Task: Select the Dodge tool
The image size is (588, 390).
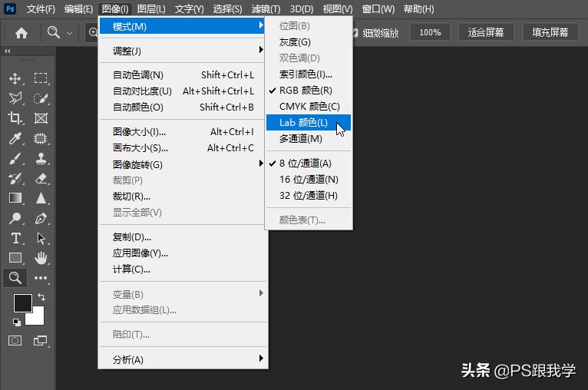Action: (15, 218)
